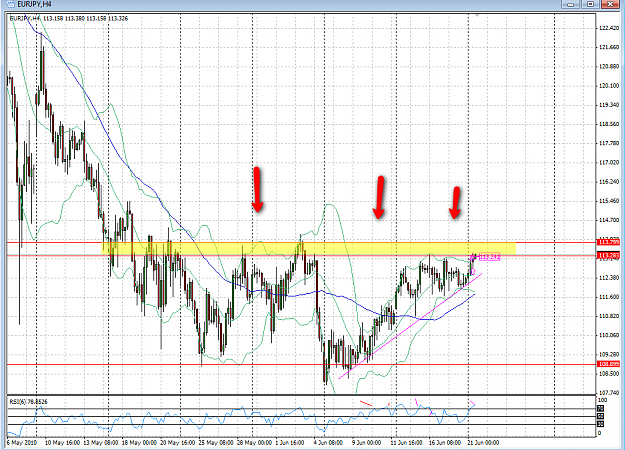Click price axis value 117.780
625x450 pixels.
[609, 143]
